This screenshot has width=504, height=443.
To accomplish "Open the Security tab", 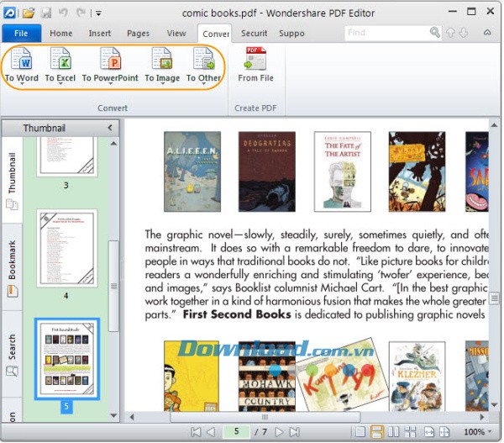I will click(254, 33).
